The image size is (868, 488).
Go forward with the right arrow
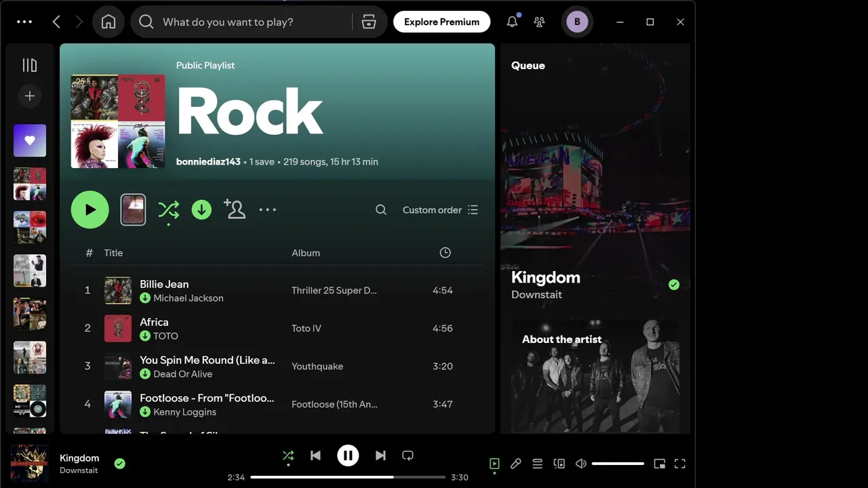pos(79,22)
